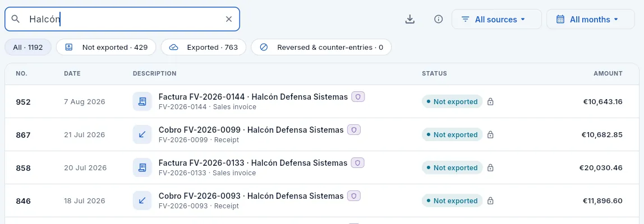Open the All sources dropdown

[496, 19]
